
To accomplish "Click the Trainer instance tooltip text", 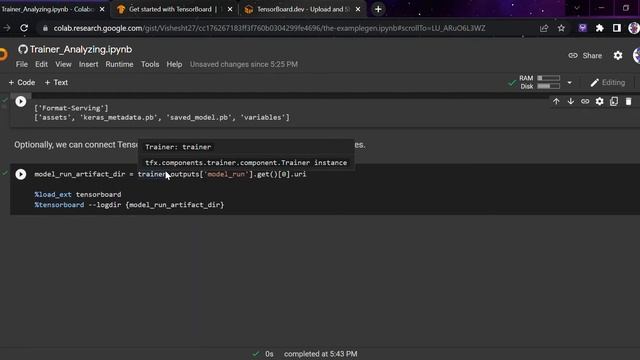I will [x=246, y=162].
